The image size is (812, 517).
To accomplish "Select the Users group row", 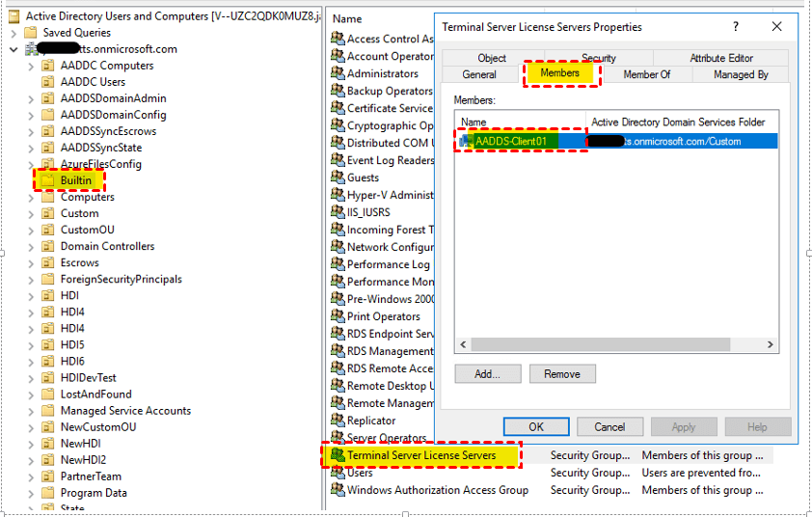I will [552, 473].
